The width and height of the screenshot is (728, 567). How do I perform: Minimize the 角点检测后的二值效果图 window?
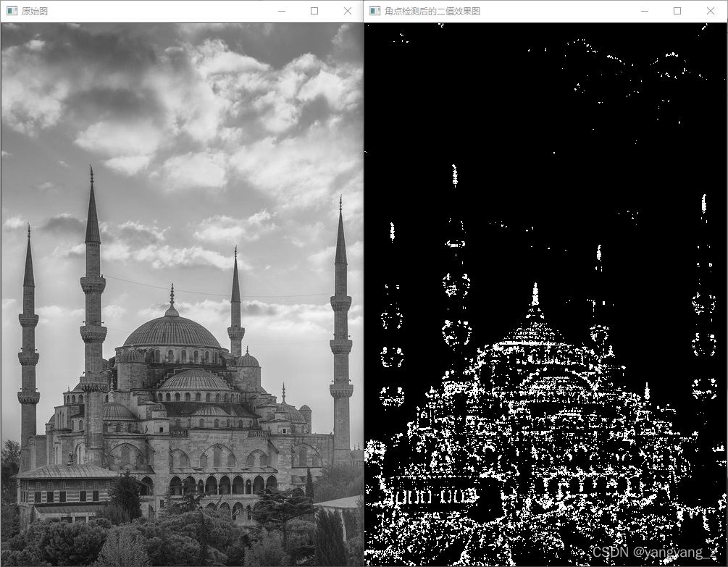(644, 11)
